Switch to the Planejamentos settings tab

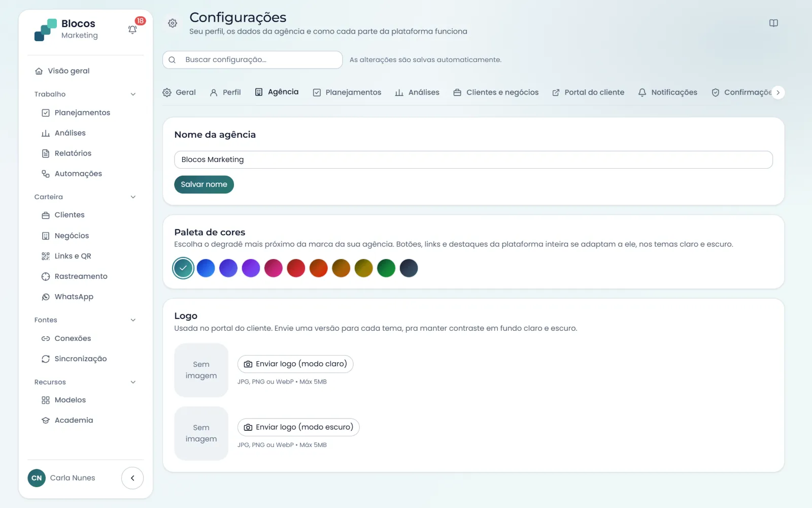(347, 92)
